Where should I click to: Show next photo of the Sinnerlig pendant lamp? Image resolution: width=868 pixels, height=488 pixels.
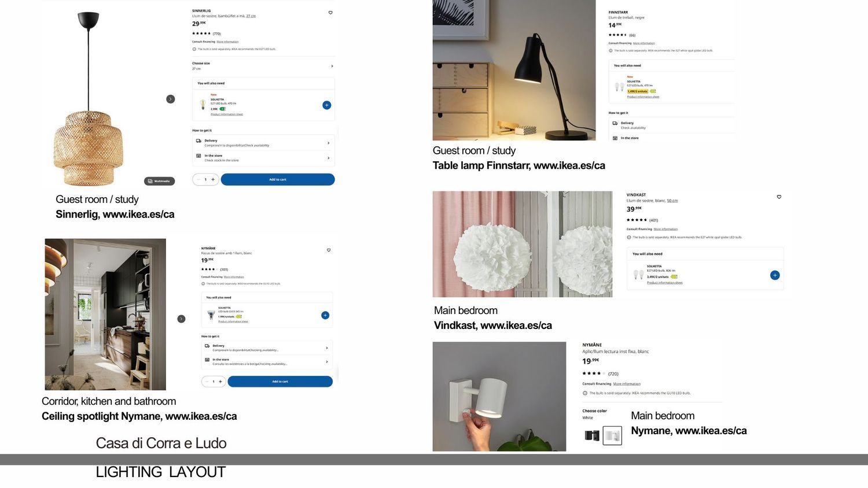click(170, 99)
